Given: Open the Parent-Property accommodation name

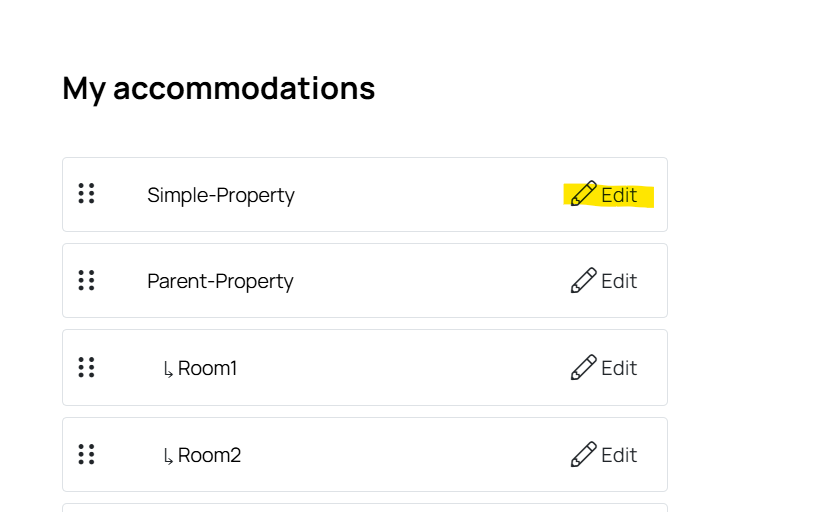Looking at the screenshot, I should click(x=220, y=282).
